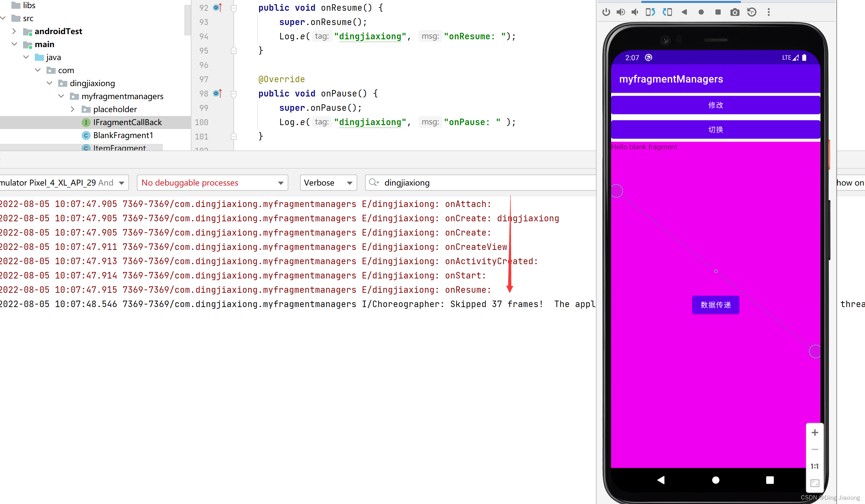The width and height of the screenshot is (865, 504).
Task: Tap phone navigation back button
Action: point(661,480)
